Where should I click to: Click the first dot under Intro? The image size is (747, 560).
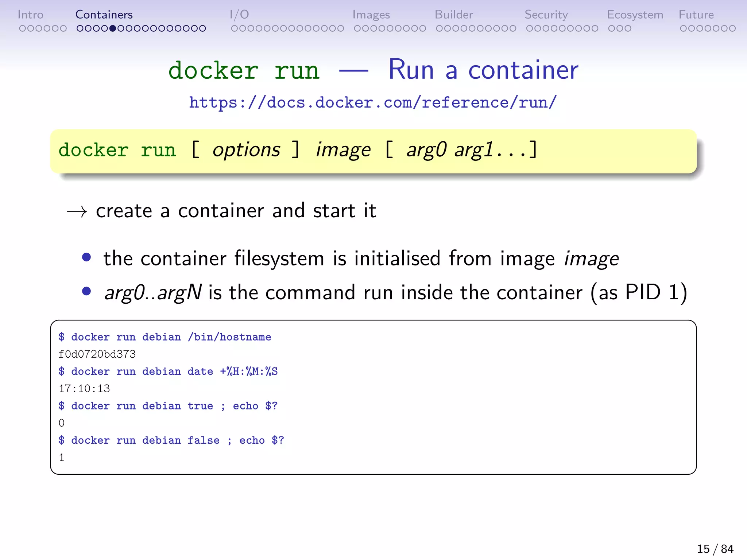tap(22, 28)
